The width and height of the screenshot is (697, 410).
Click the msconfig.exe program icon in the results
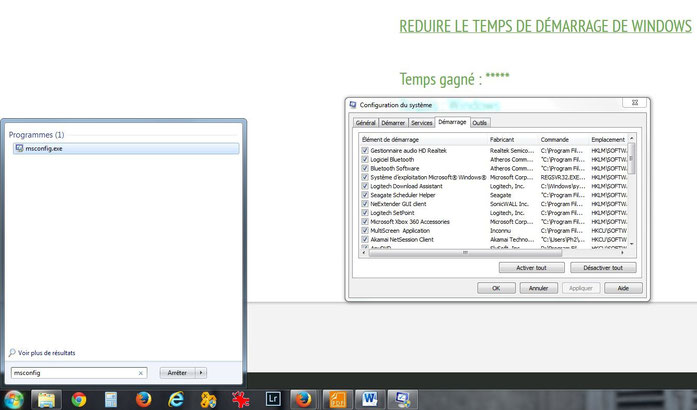19,148
